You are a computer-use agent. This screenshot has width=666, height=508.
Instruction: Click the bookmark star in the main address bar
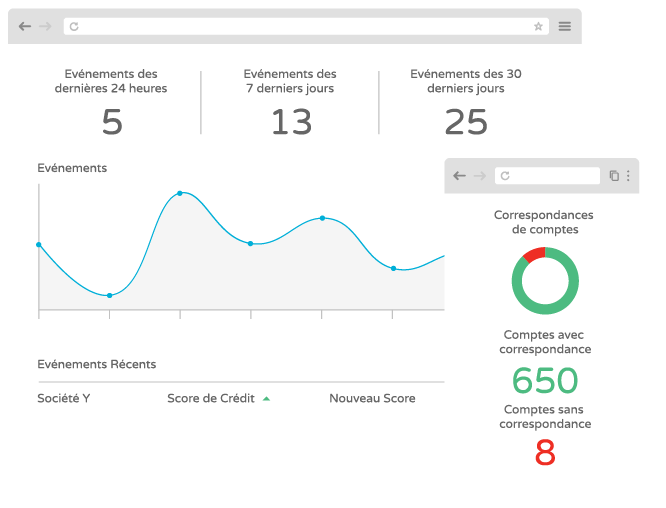coord(538,27)
